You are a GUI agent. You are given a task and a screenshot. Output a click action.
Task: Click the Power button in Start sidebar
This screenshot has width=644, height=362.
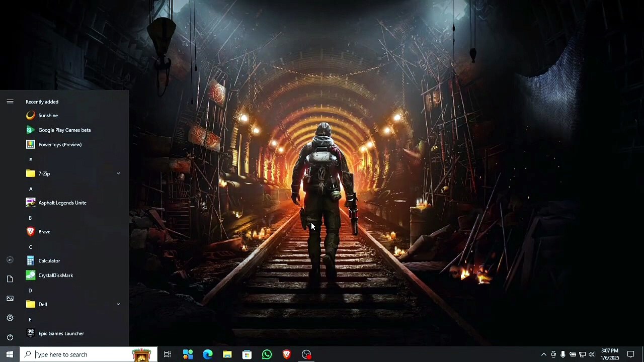10,337
